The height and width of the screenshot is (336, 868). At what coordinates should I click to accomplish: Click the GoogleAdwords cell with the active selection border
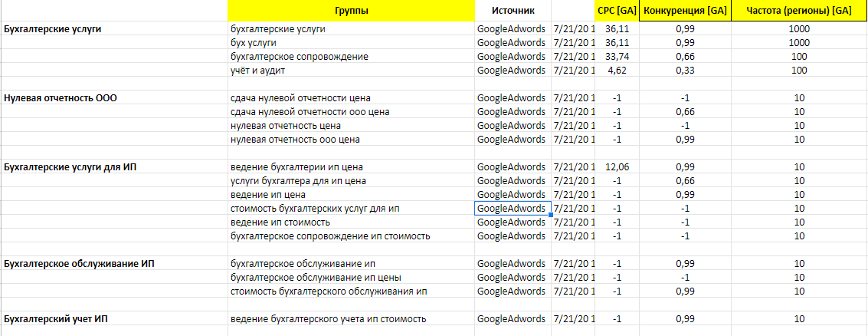tap(513, 209)
